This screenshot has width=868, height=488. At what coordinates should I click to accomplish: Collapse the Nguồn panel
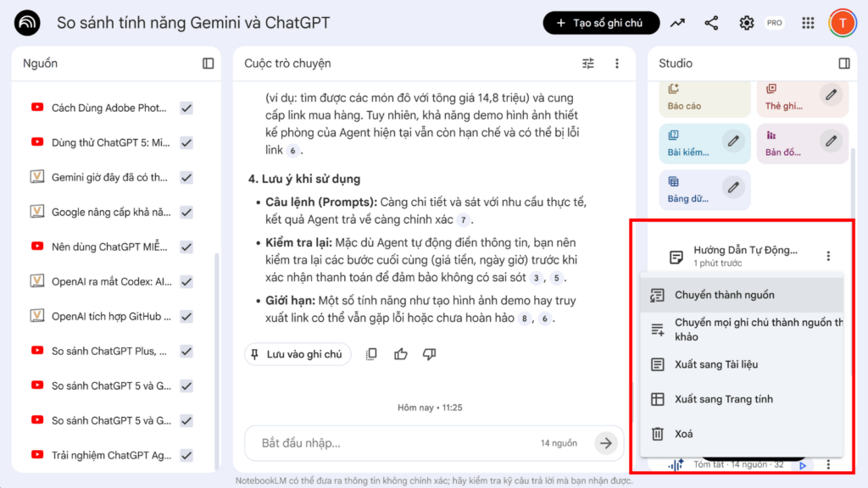point(209,64)
